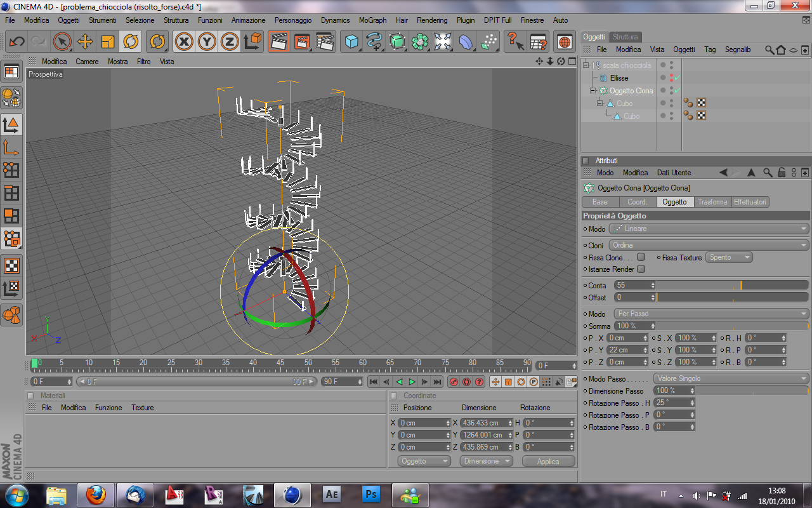Viewport: 812px width, 508px height.
Task: Open Firefox from the taskbar
Action: pyautogui.click(x=96, y=494)
